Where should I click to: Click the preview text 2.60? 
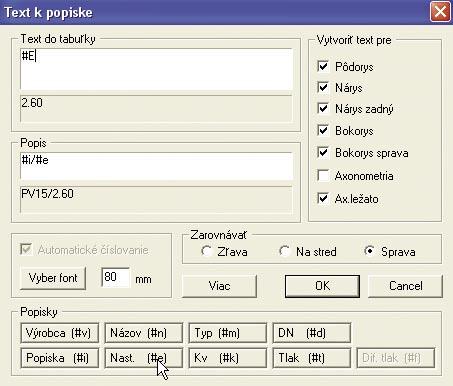32,103
